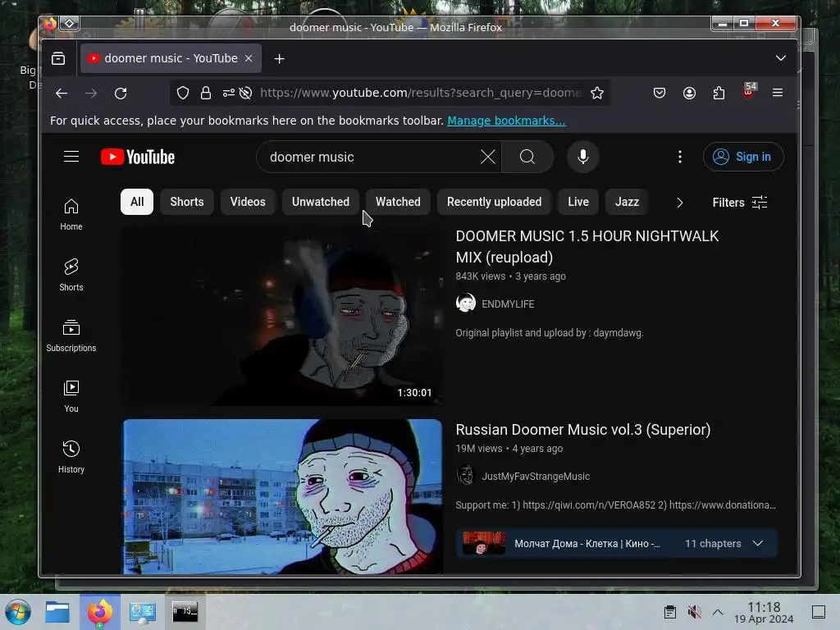Open Firefox View icon left of tabs
840x630 pixels.
click(x=58, y=58)
